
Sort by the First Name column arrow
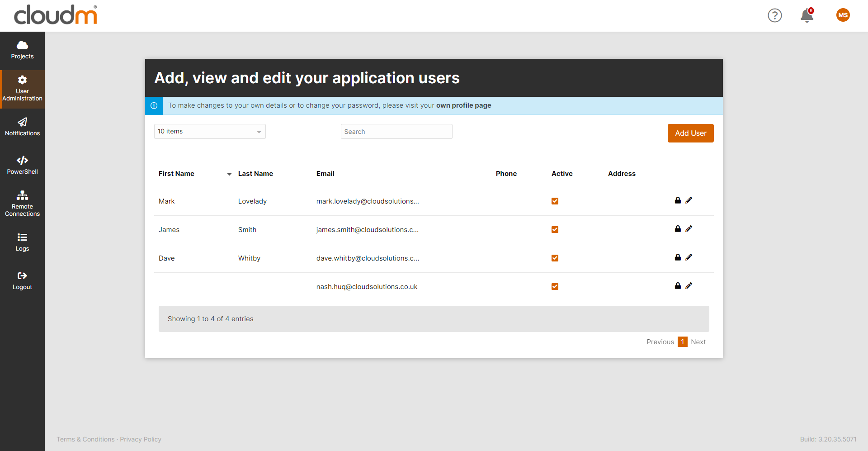tap(229, 174)
